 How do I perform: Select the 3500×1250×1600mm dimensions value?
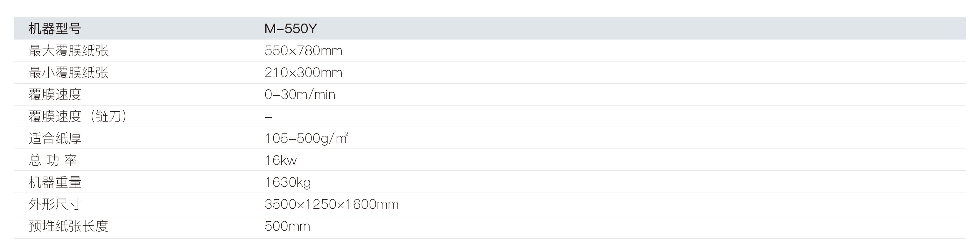coord(331,204)
